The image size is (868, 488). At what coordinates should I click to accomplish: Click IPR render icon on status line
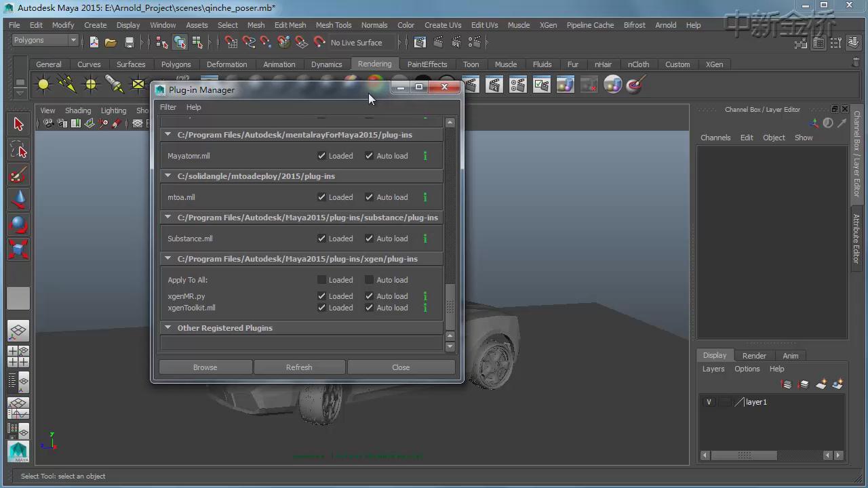pyautogui.click(x=456, y=42)
